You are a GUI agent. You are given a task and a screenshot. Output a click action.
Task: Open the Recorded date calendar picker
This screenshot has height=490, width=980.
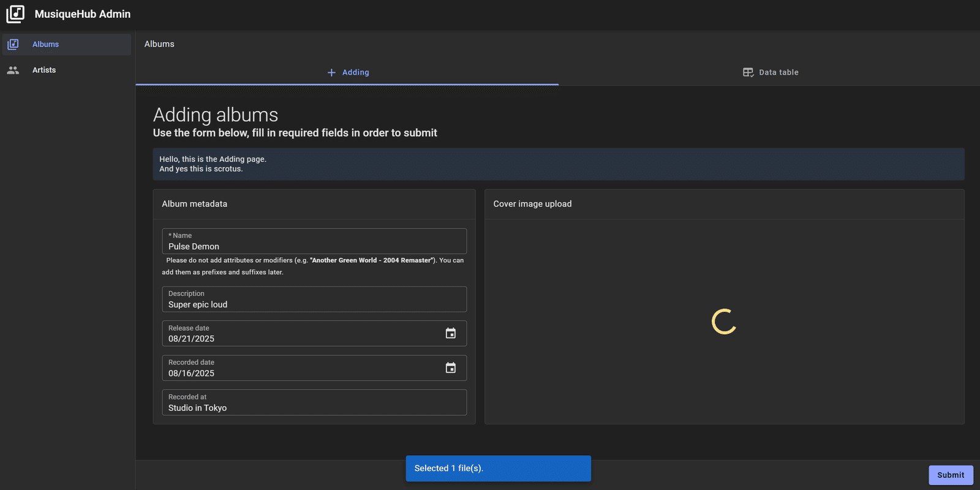(x=451, y=367)
